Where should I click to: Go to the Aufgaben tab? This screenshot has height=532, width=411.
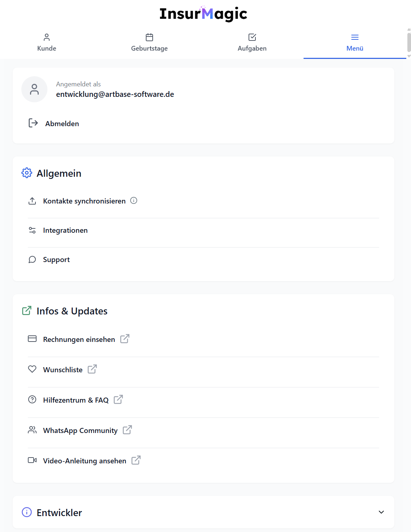252,43
